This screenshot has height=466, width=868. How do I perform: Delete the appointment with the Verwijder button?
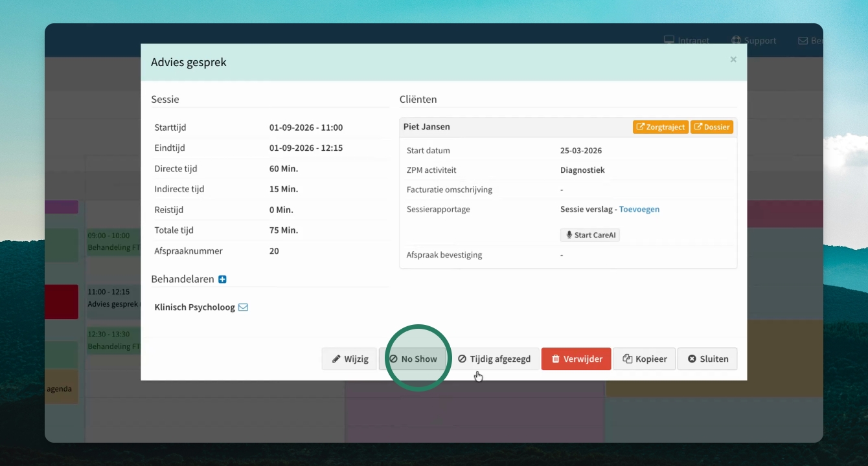[x=576, y=359]
